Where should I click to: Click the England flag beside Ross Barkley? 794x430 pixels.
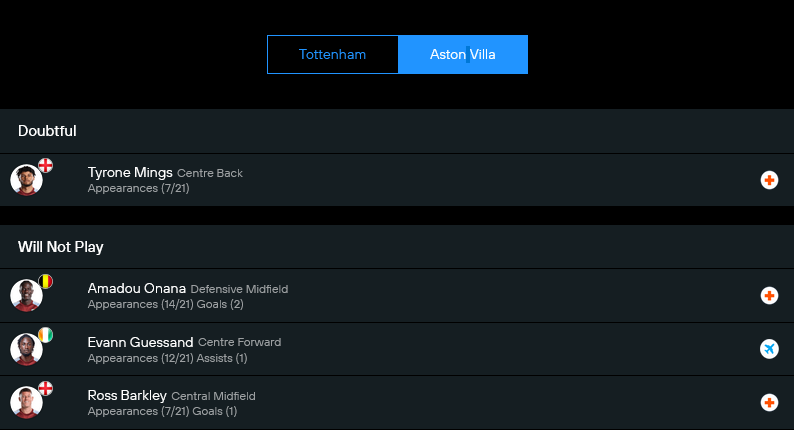tap(46, 388)
